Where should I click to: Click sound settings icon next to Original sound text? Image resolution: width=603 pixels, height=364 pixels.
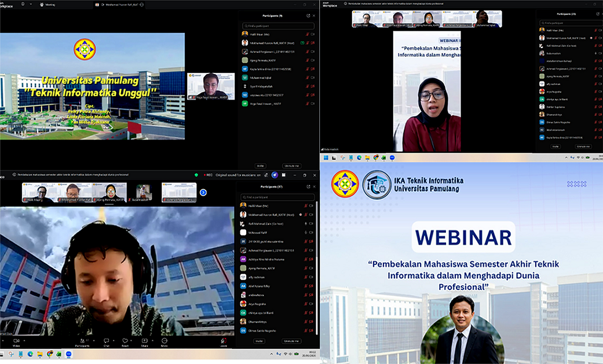point(266,175)
